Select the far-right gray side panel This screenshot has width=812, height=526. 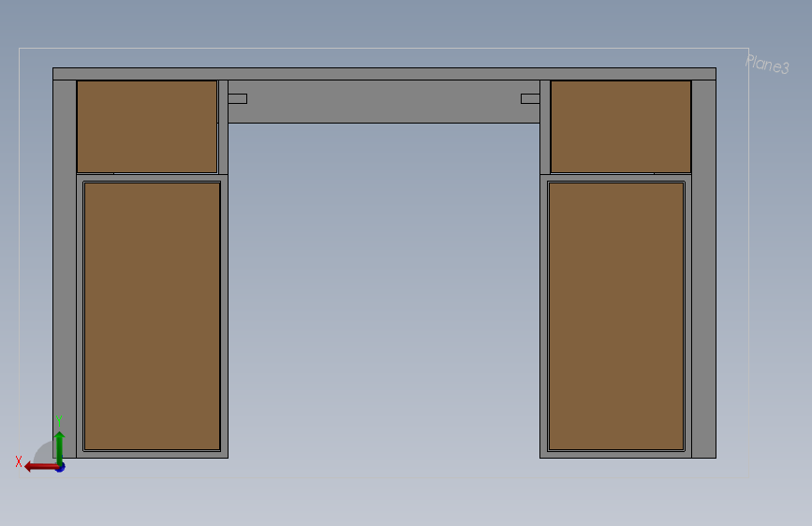point(703,269)
